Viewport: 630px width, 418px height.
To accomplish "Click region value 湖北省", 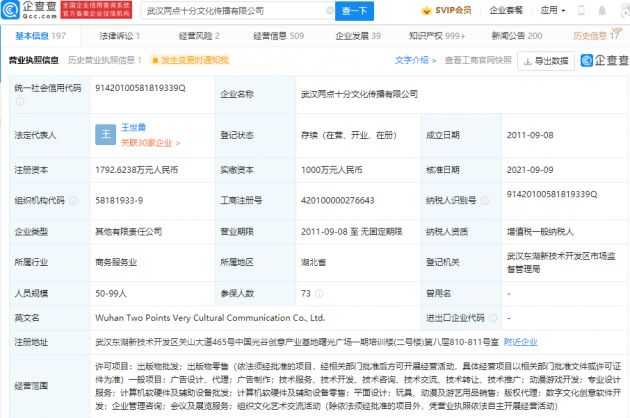I will click(x=313, y=262).
